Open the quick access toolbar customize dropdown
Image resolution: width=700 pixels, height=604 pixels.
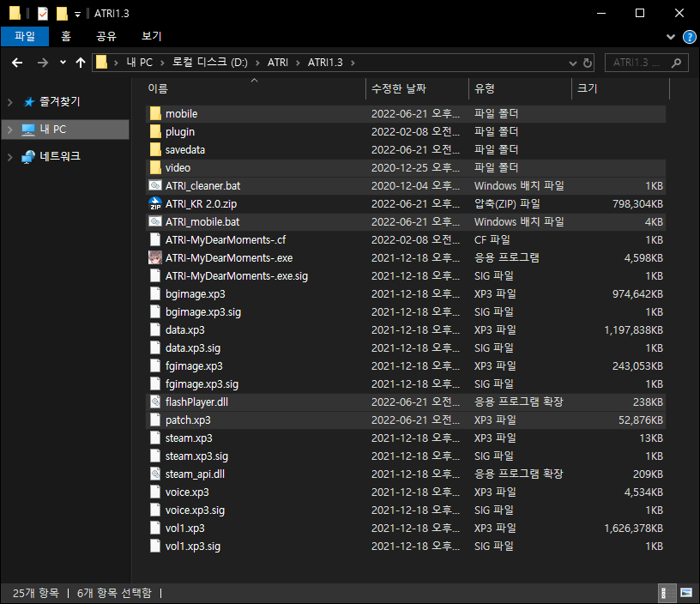[x=78, y=15]
